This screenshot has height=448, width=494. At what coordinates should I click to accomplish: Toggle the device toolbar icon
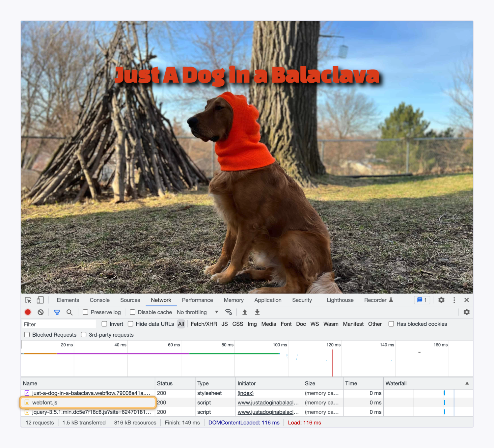[x=40, y=300]
